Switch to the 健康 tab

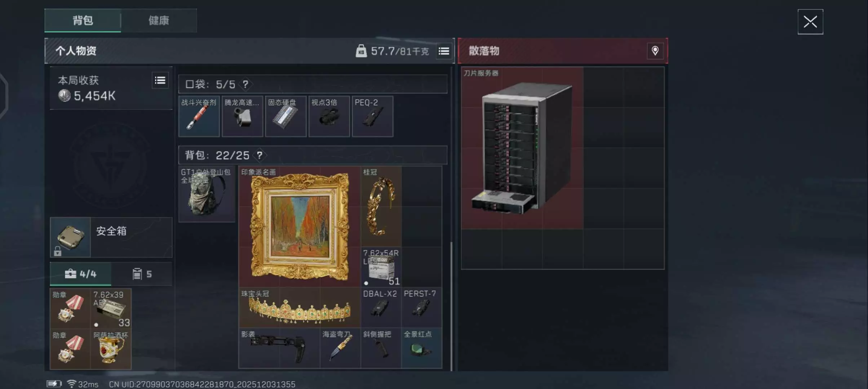159,21
